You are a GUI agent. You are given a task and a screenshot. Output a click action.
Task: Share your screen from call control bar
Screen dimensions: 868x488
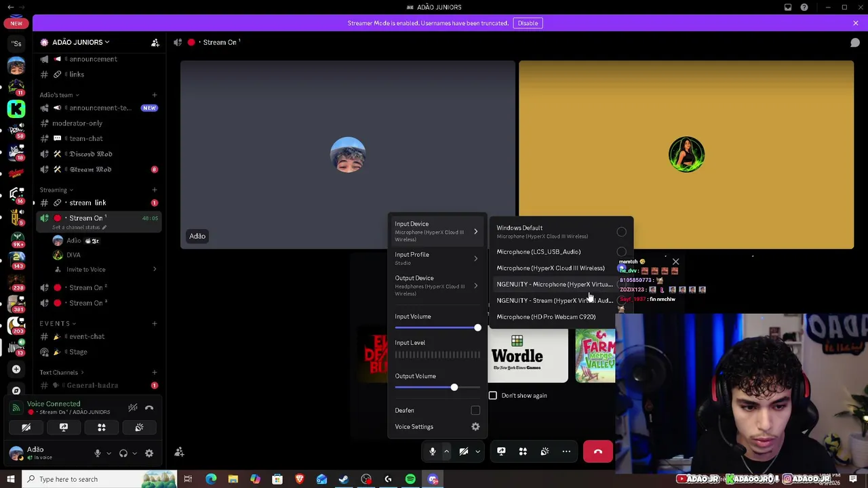[x=501, y=451]
